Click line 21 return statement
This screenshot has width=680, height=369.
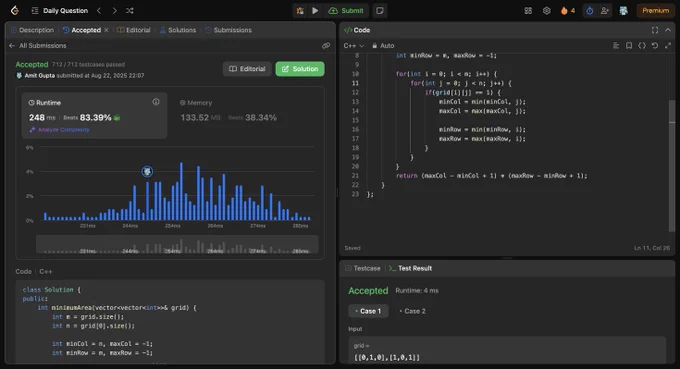491,176
